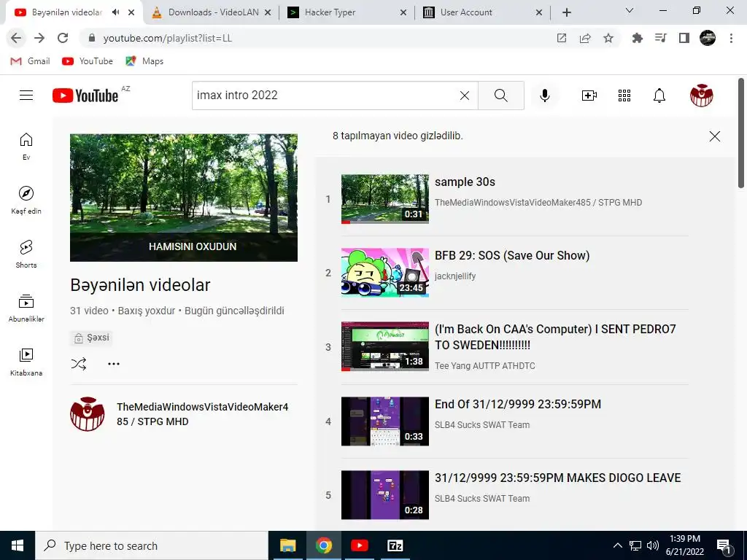Clear the search text with the X icon
This screenshot has height=560, width=747.
(465, 96)
